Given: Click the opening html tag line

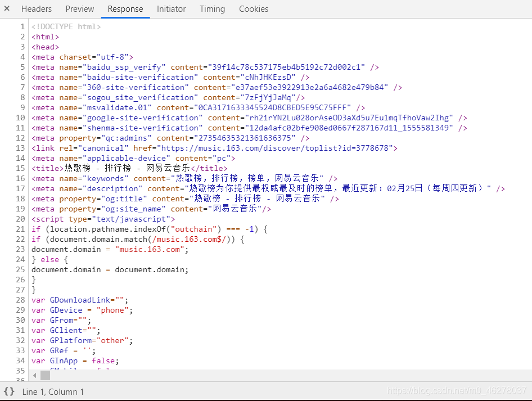Looking at the screenshot, I should (x=45, y=37).
